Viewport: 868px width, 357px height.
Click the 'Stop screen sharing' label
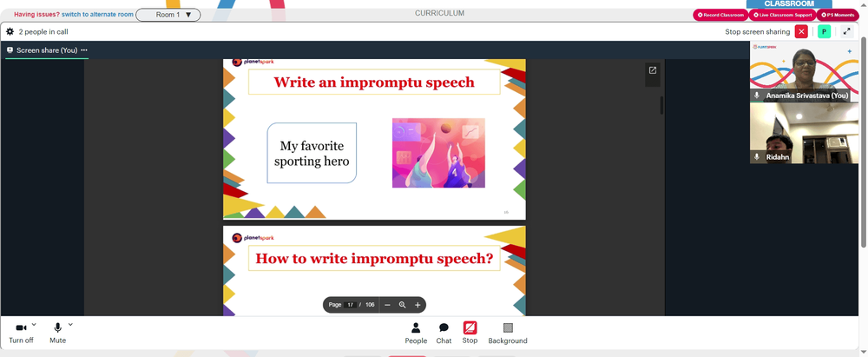coord(757,31)
